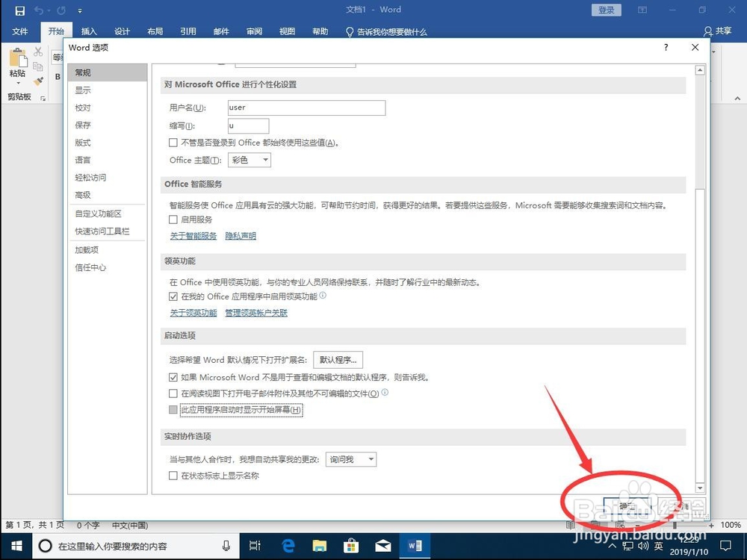Open the 文件 File ribbon tab
Screen dimensions: 747x560
20,31
